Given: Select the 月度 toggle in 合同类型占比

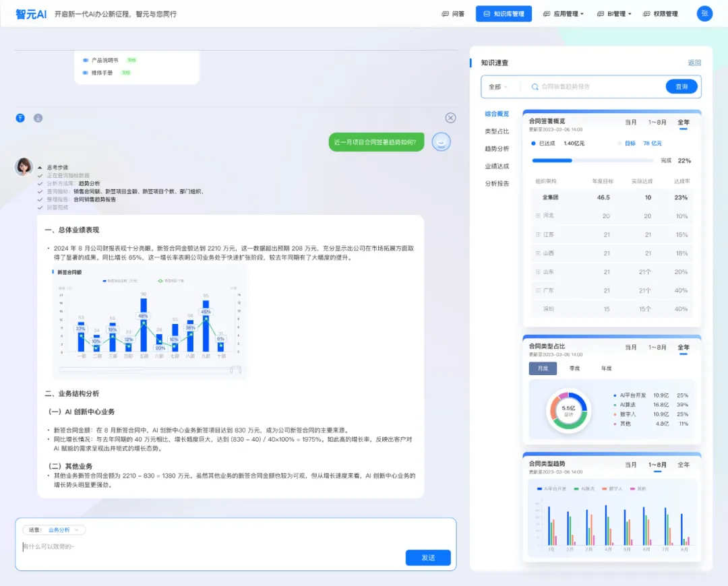Looking at the screenshot, I should pyautogui.click(x=543, y=368).
